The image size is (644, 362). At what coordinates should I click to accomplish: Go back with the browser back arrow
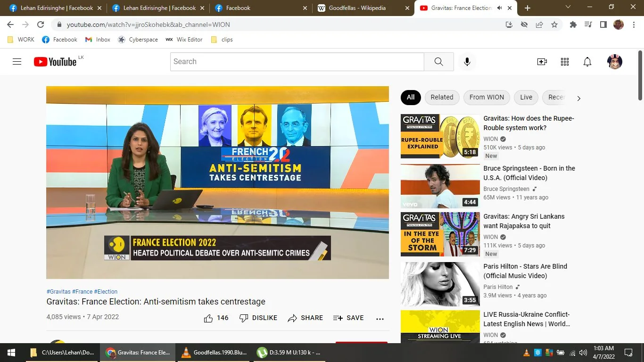click(x=10, y=25)
